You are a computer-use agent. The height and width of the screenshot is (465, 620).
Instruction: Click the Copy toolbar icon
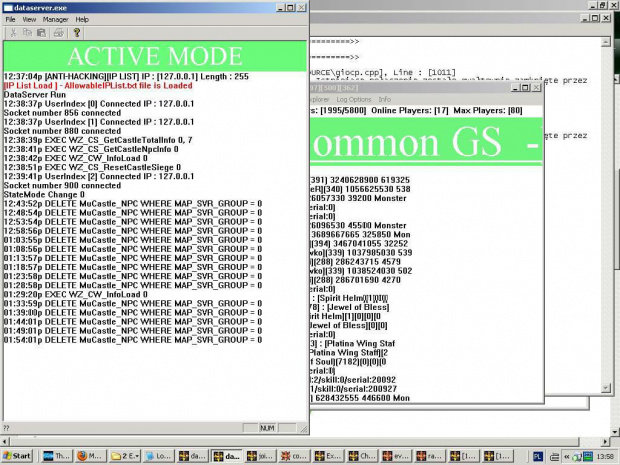(x=27, y=32)
